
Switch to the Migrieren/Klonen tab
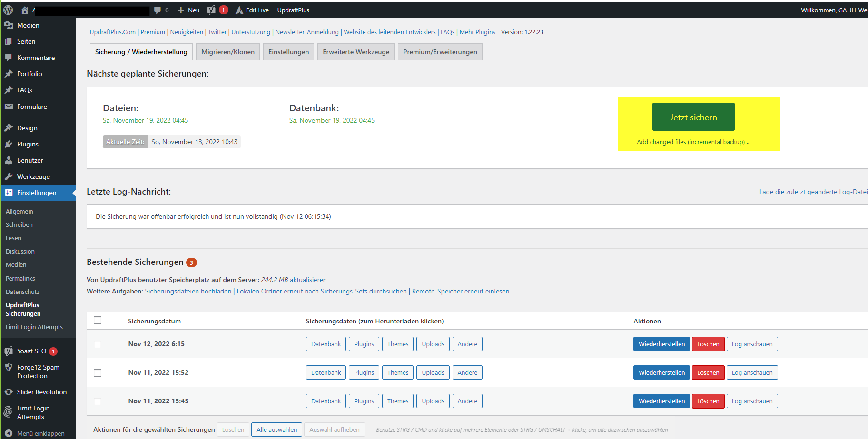point(228,52)
